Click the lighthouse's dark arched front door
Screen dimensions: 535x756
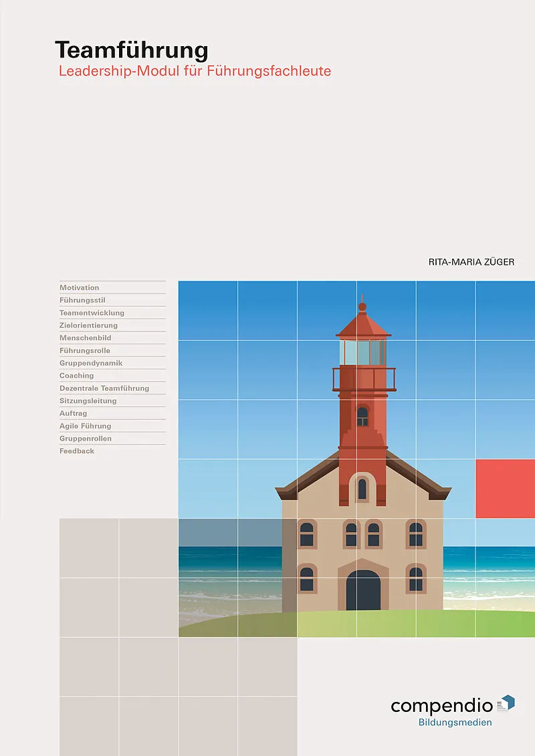tap(362, 590)
